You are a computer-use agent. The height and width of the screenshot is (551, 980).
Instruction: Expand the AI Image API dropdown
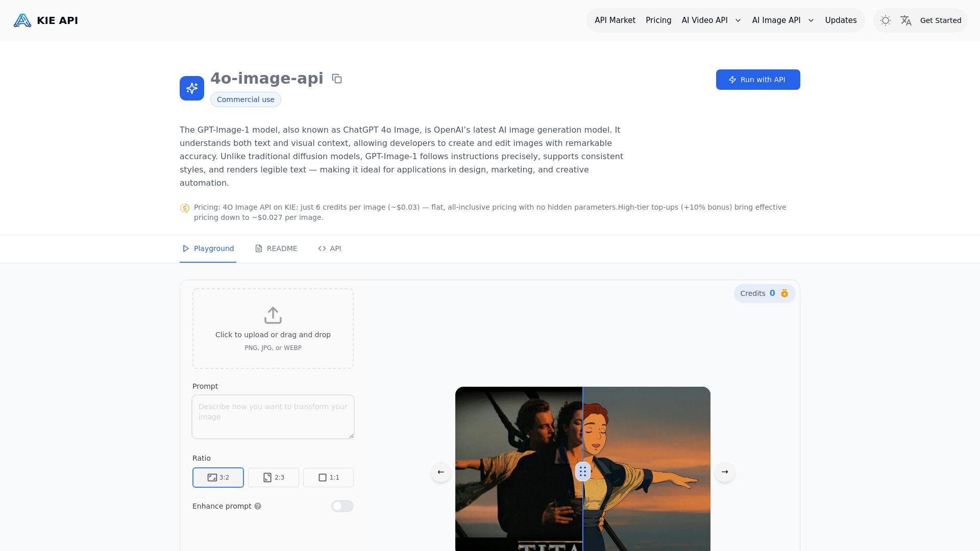(x=782, y=20)
